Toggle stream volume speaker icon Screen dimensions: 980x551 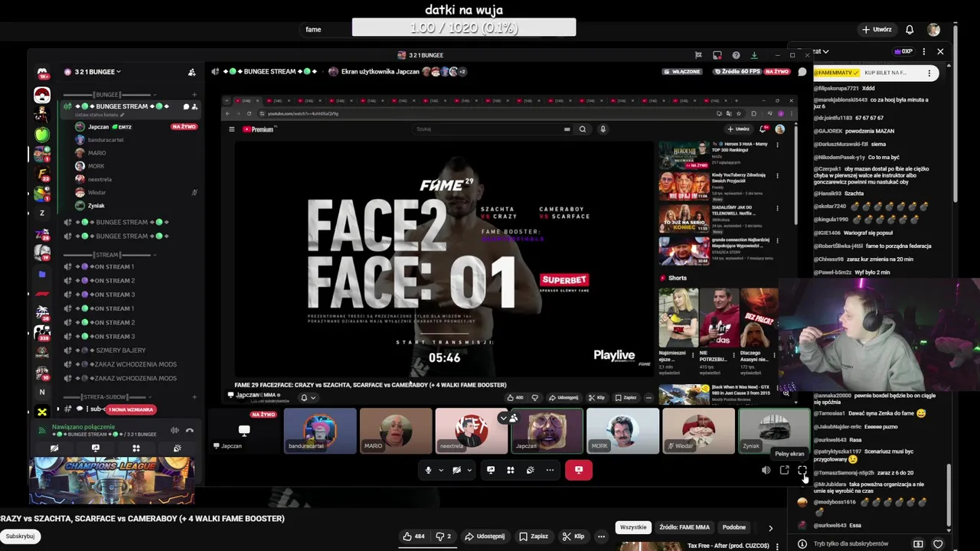coord(766,470)
